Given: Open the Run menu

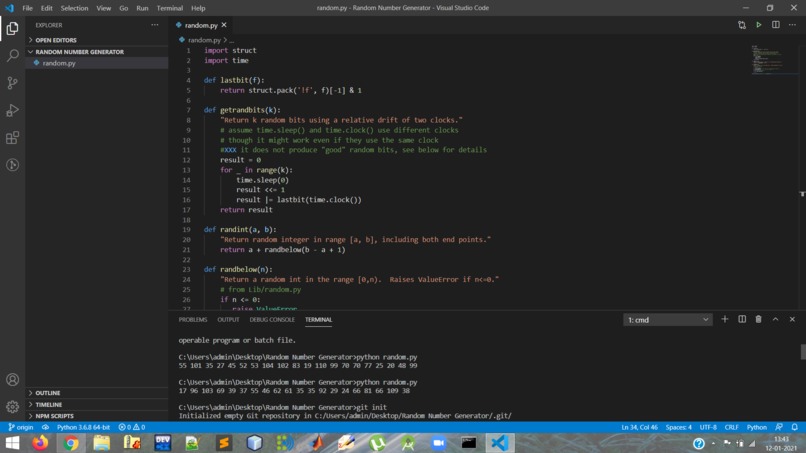Looking at the screenshot, I should [x=142, y=8].
